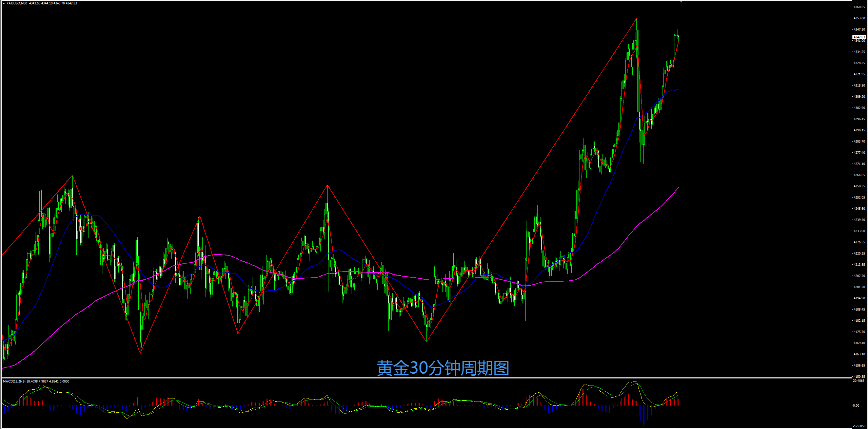This screenshot has width=868, height=429.
Task: Click the 4252.05 label on price scale
Action: click(859, 198)
